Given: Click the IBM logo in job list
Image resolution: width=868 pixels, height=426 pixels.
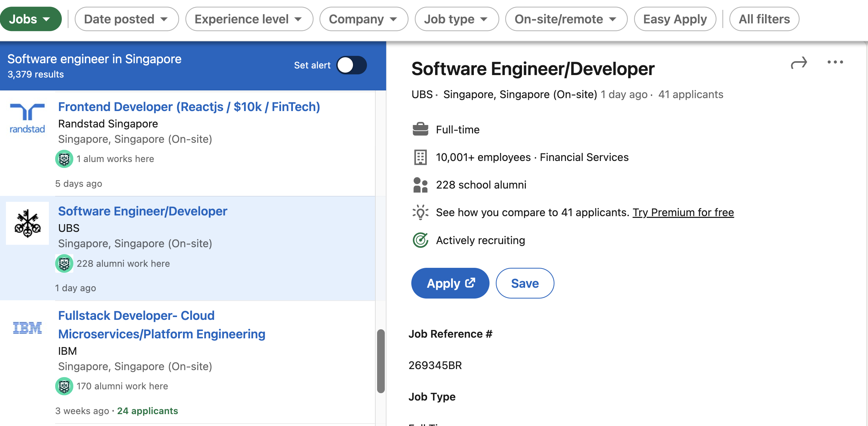Looking at the screenshot, I should [28, 328].
